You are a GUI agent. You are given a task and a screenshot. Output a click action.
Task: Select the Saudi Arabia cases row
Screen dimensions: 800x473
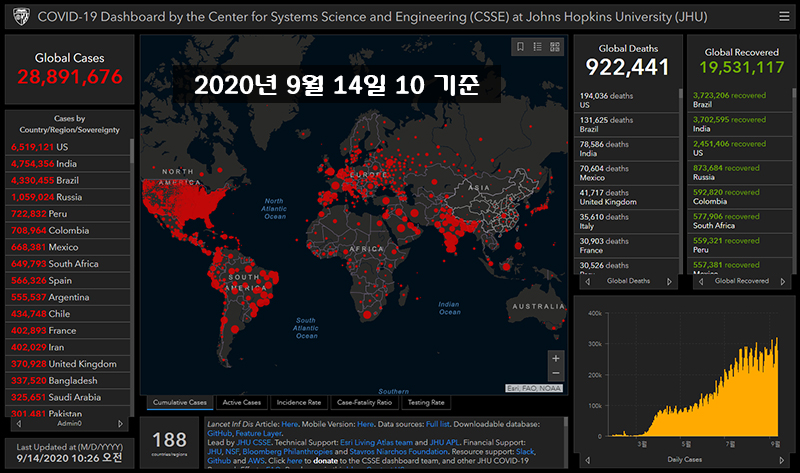pos(67,397)
